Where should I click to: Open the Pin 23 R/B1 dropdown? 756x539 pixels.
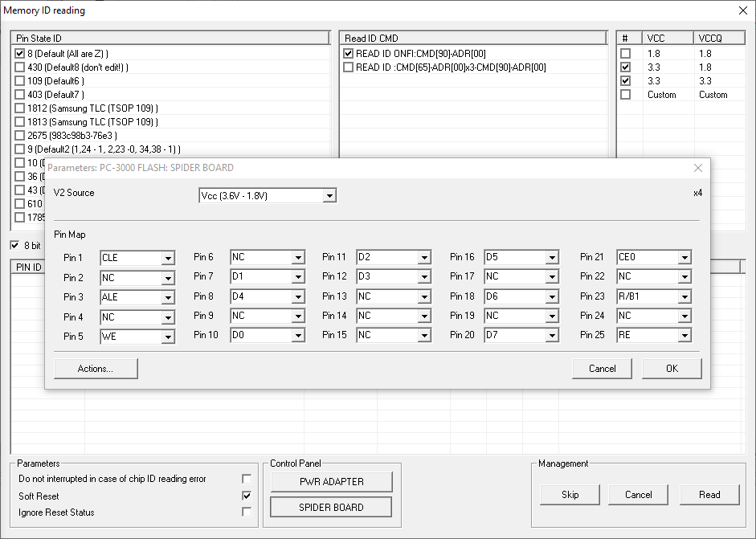coord(684,296)
